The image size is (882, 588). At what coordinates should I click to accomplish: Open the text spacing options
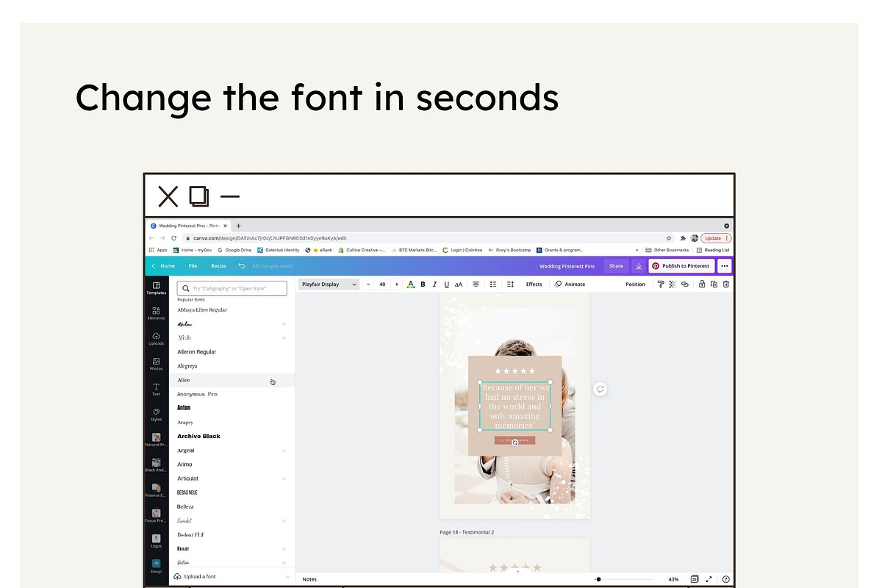point(509,284)
